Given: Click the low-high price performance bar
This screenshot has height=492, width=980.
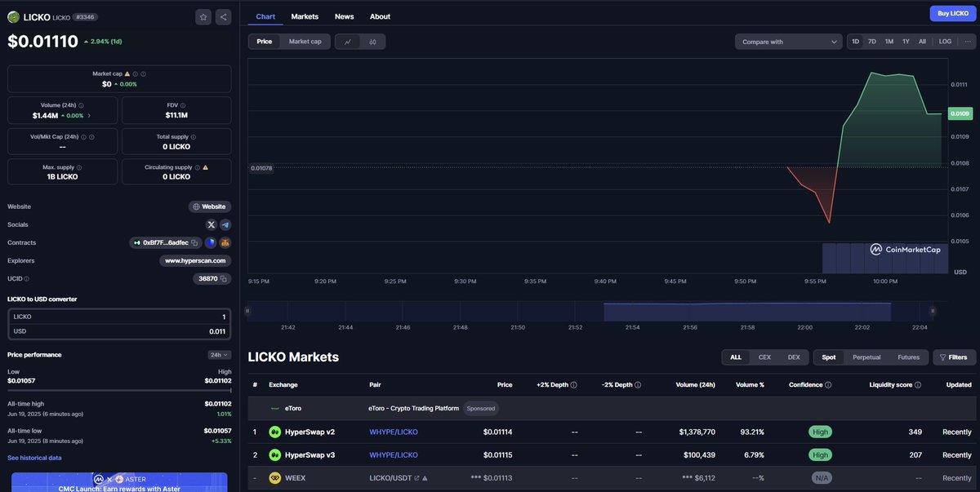Looking at the screenshot, I should tap(119, 390).
